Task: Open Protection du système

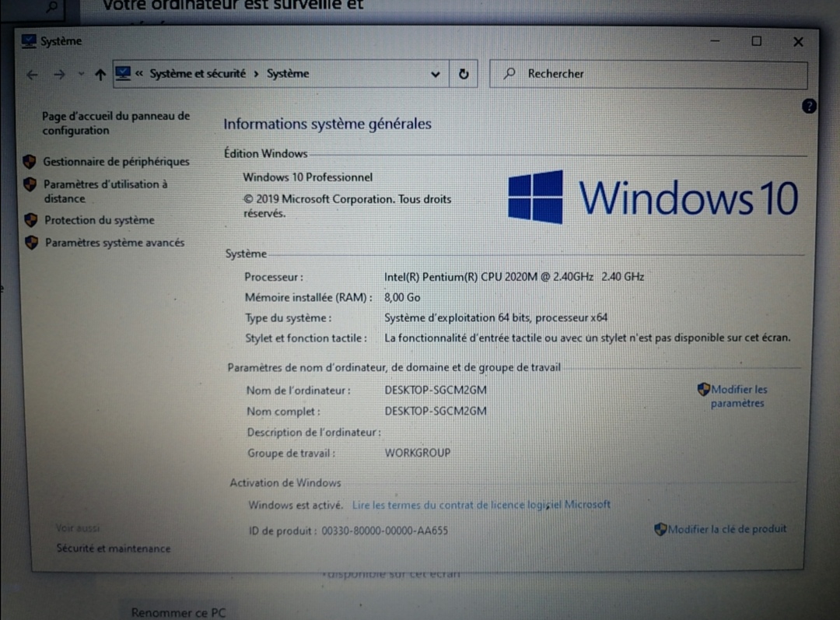Action: 99,220
